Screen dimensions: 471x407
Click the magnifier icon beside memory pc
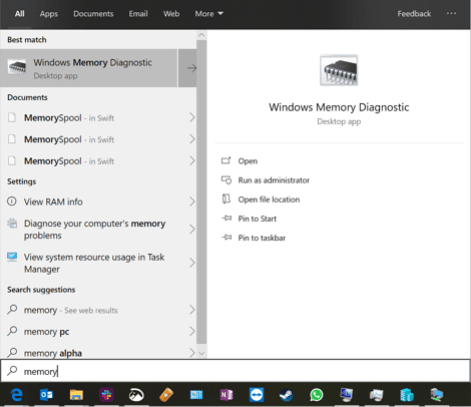pos(12,331)
